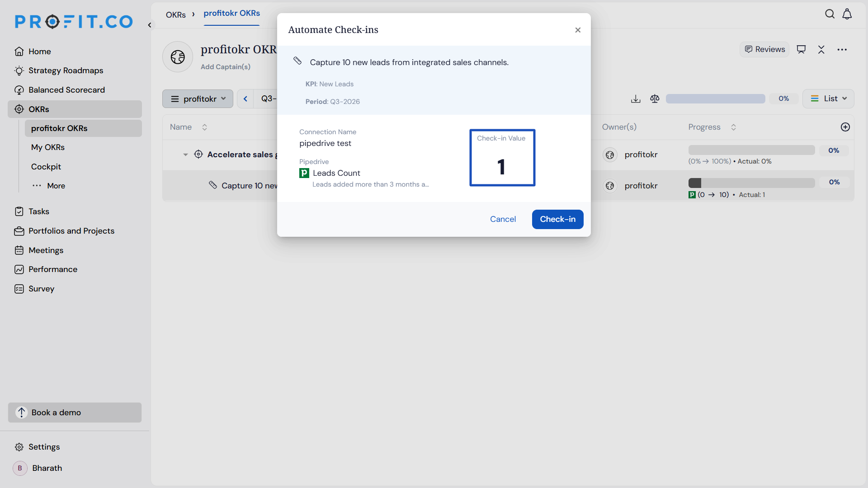Screen dimensions: 868x488
Task: Cancel the automated check-in
Action: tap(503, 219)
